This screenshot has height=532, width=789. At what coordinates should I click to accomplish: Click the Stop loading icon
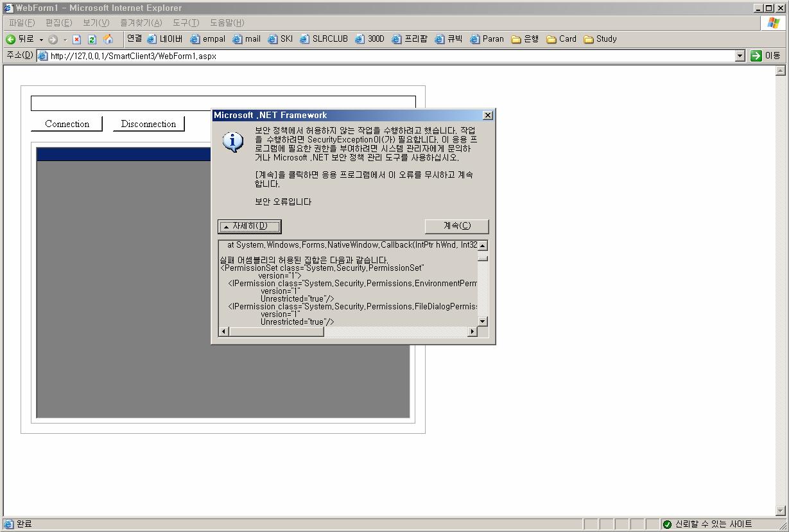coord(76,39)
